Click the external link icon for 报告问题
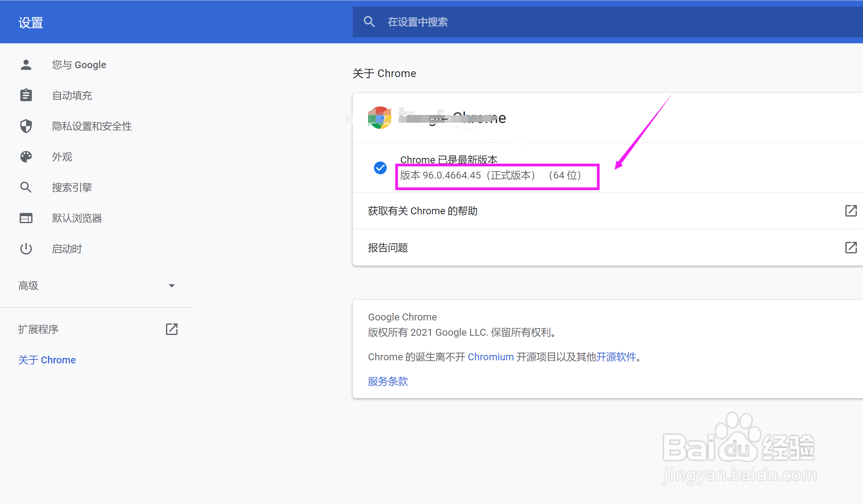The width and height of the screenshot is (863, 504). click(x=851, y=248)
